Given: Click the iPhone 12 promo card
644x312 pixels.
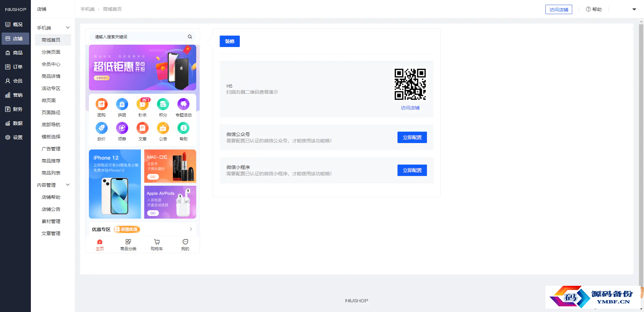Looking at the screenshot, I should pos(115,184).
